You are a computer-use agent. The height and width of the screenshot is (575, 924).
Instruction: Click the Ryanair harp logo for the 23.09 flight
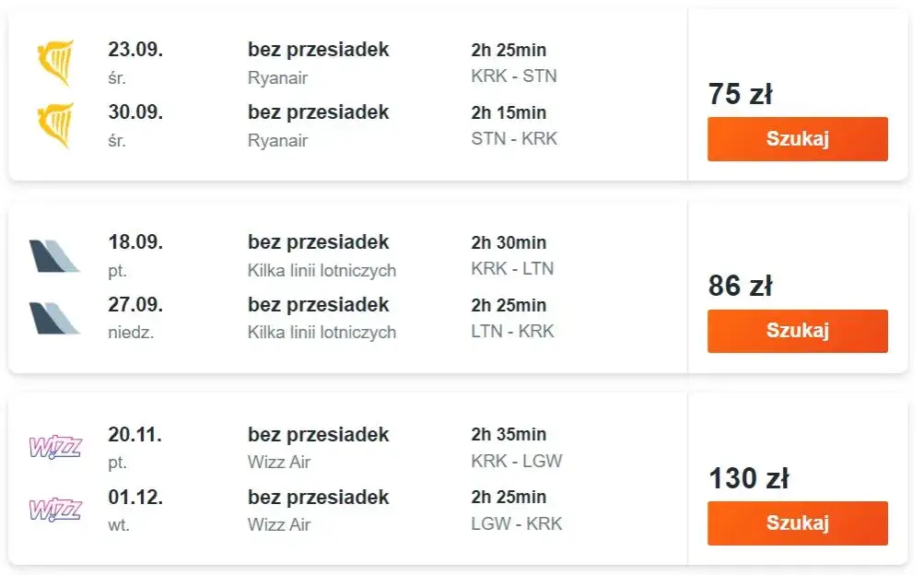coord(57,56)
